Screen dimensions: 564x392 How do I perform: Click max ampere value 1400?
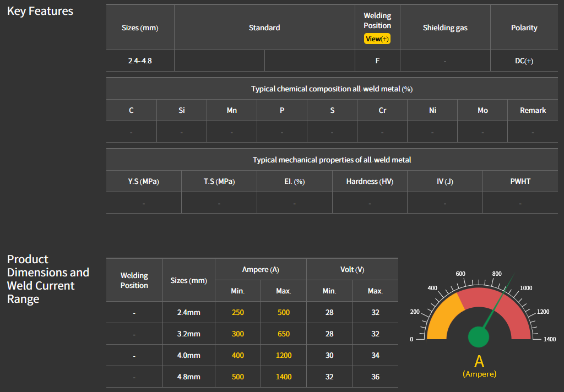pyautogui.click(x=284, y=377)
